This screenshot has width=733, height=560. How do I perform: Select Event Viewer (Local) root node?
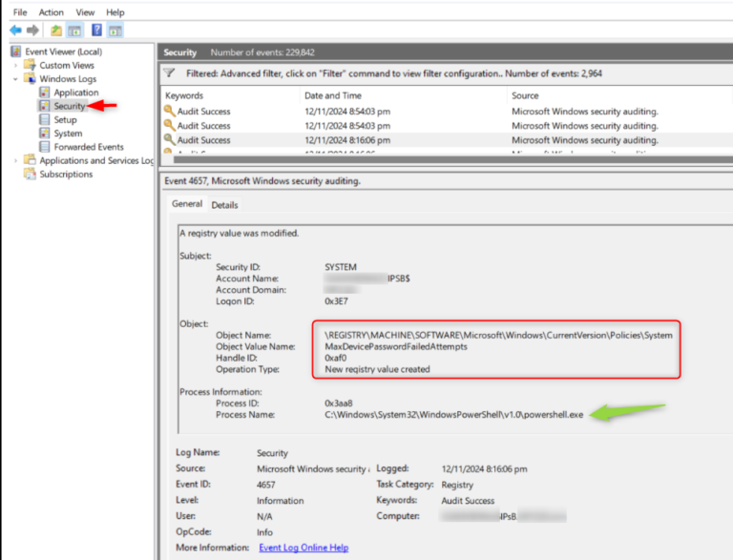[64, 52]
